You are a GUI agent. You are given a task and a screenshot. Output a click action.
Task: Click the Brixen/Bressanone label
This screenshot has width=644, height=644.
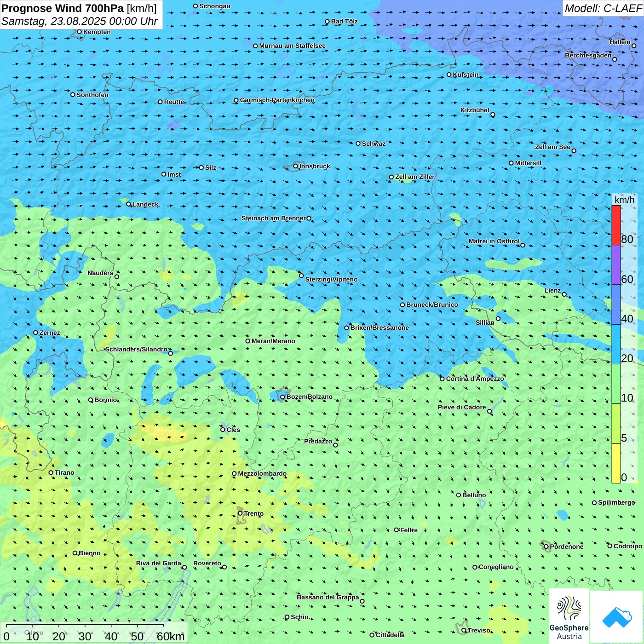379,328
